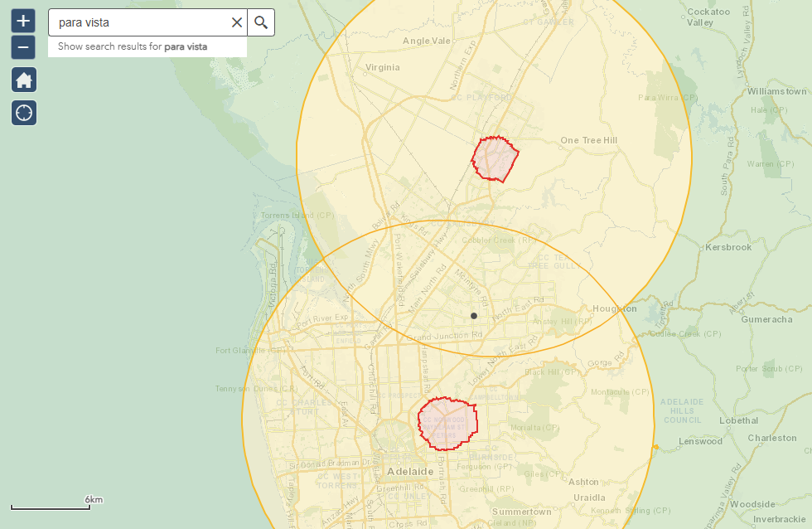Click the Adelaide city label
Viewport: 812px width, 529px height.
(409, 472)
